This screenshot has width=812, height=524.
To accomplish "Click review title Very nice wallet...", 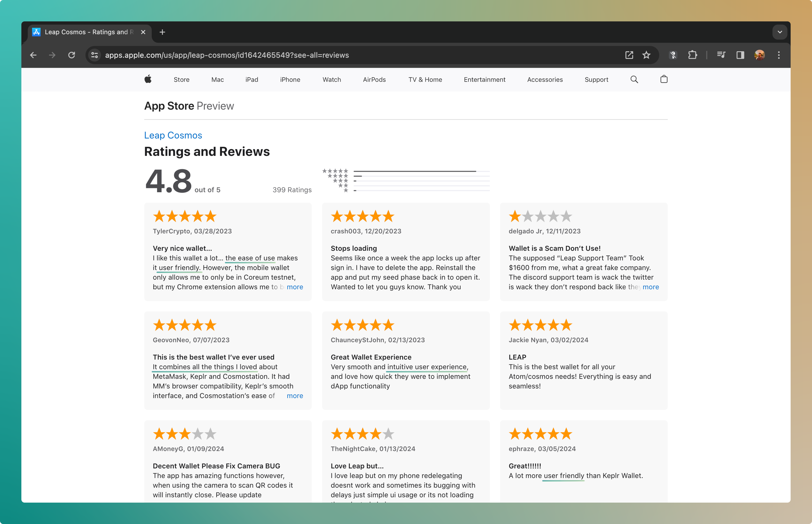I will pyautogui.click(x=182, y=248).
